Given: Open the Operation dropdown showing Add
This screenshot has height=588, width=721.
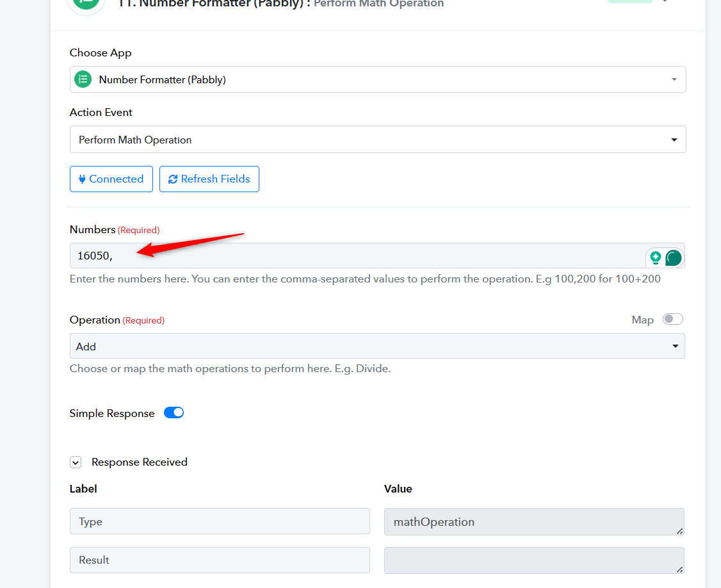Looking at the screenshot, I should click(377, 346).
